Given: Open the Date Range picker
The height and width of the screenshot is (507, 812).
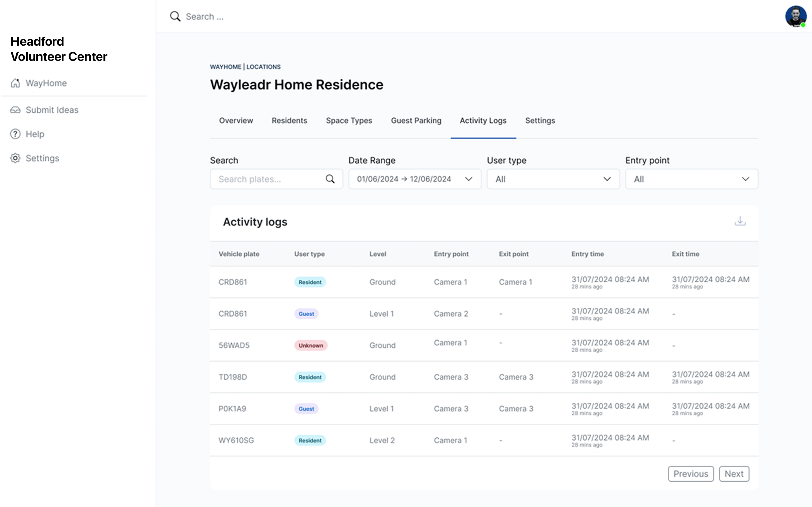Looking at the screenshot, I should 414,179.
